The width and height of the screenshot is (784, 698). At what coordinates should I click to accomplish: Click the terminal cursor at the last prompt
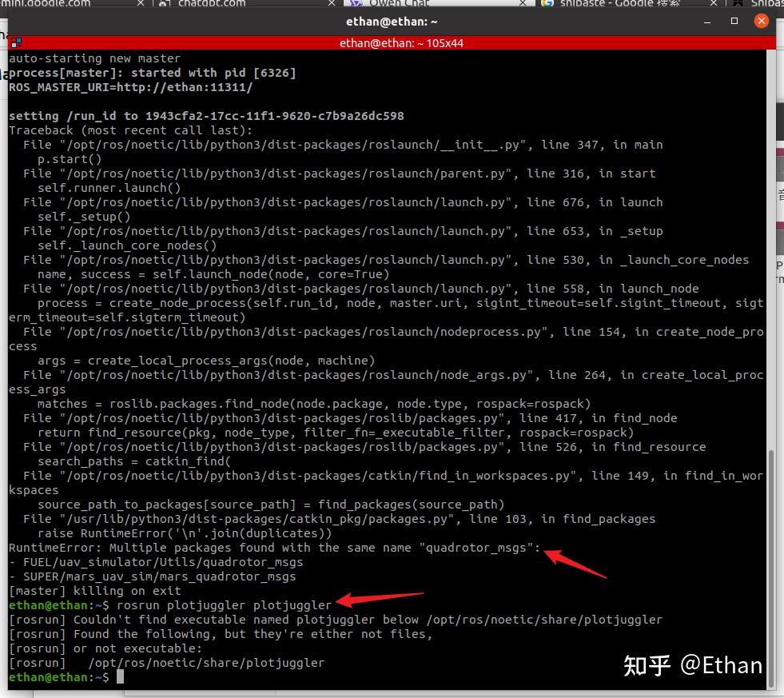pos(120,677)
